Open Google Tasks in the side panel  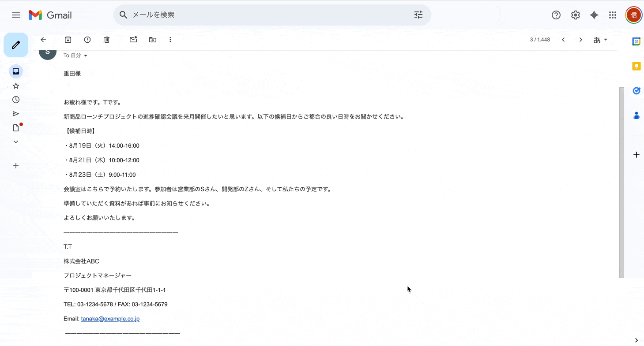point(636,90)
